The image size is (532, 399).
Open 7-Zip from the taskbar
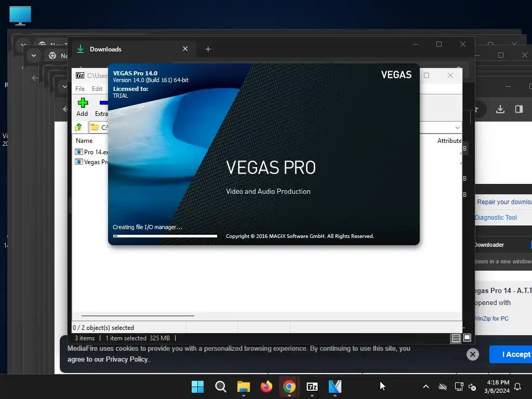point(312,387)
